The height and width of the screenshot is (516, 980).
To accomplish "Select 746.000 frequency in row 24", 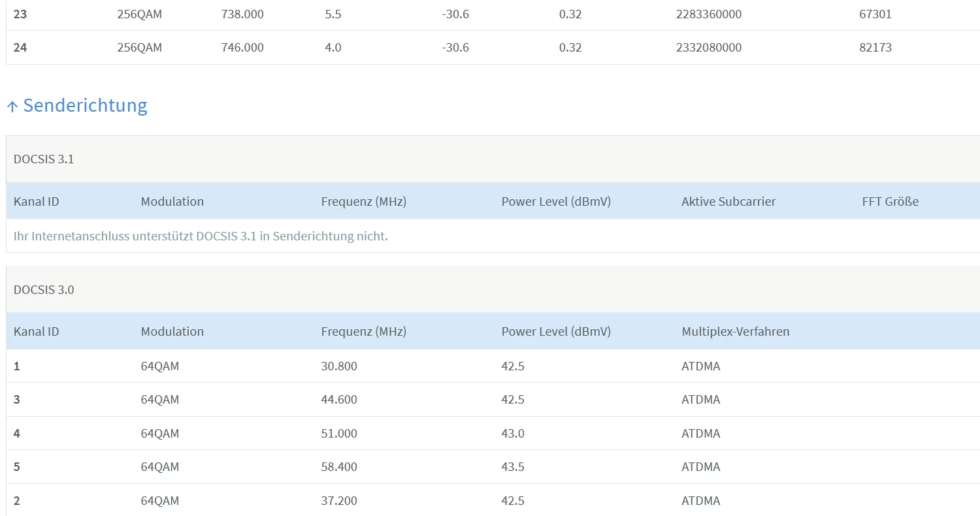I will pos(242,47).
